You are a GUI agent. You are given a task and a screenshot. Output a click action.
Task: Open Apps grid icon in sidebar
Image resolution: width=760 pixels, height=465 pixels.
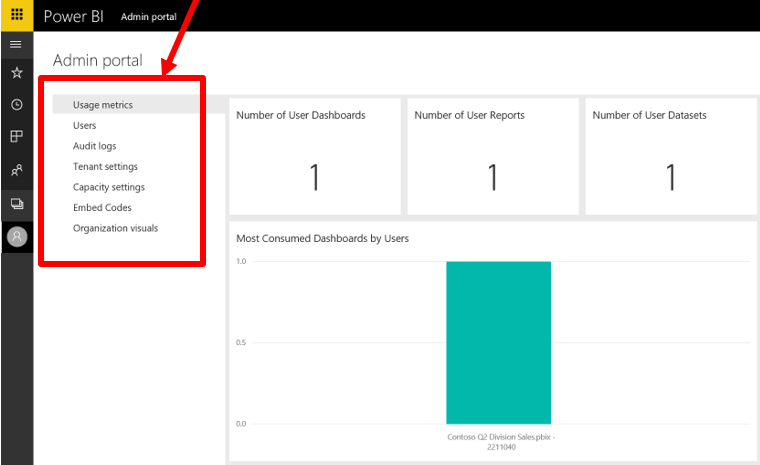(x=16, y=137)
